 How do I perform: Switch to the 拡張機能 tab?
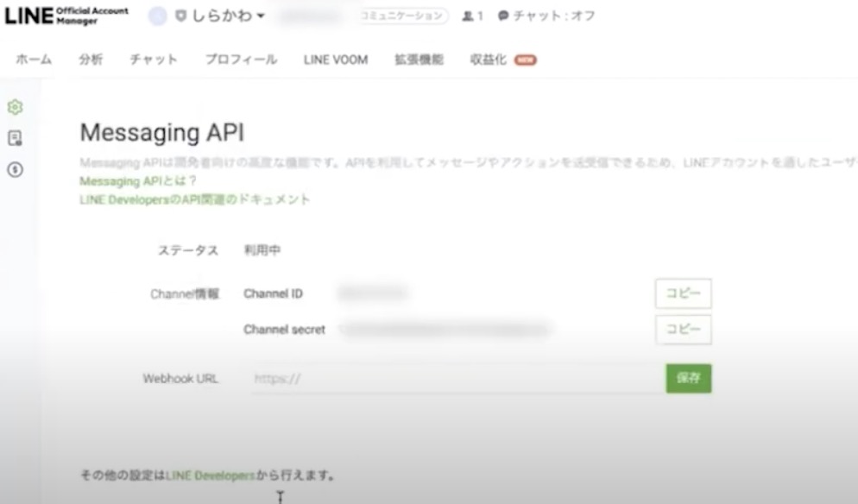tap(420, 60)
